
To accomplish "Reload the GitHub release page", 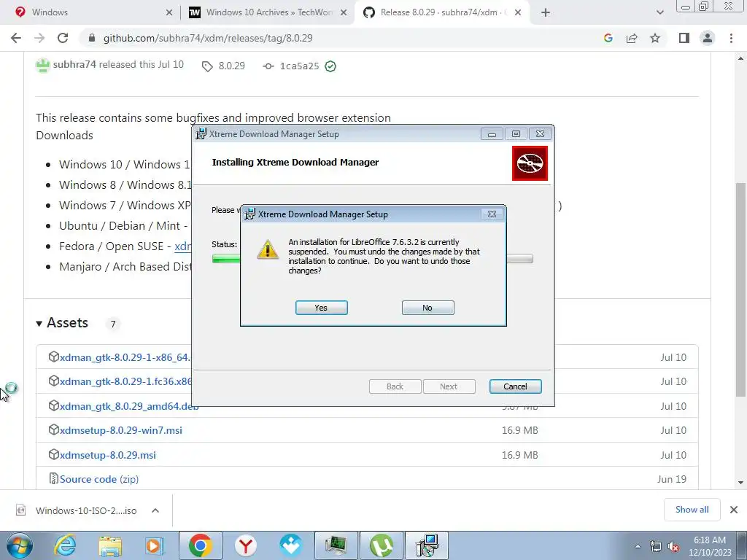I will (63, 38).
